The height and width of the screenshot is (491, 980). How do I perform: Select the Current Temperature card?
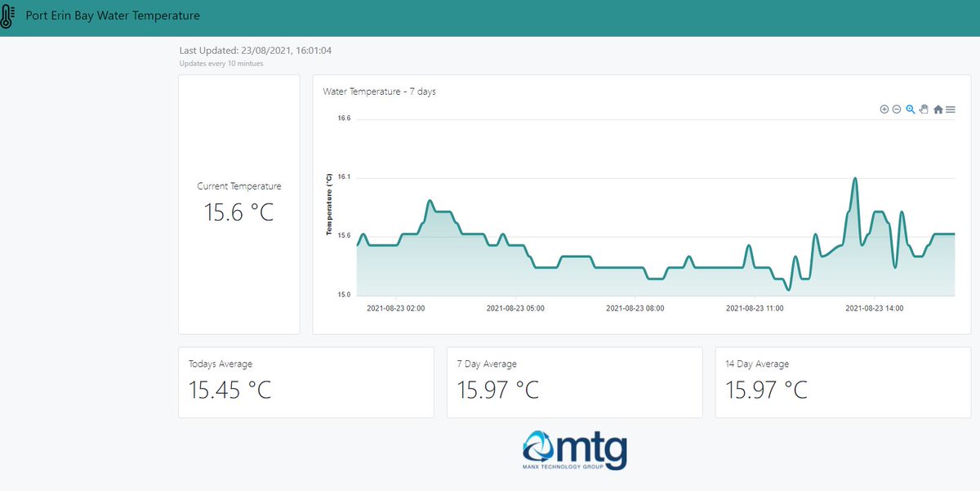point(238,204)
